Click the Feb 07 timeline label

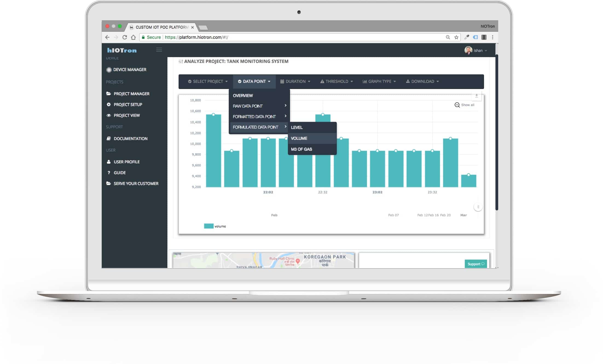click(393, 215)
